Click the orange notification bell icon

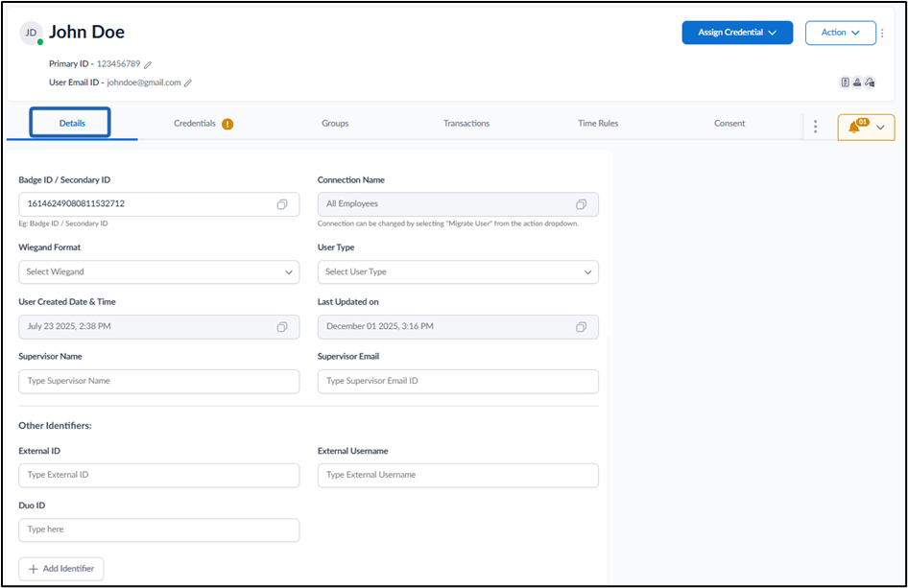point(853,128)
